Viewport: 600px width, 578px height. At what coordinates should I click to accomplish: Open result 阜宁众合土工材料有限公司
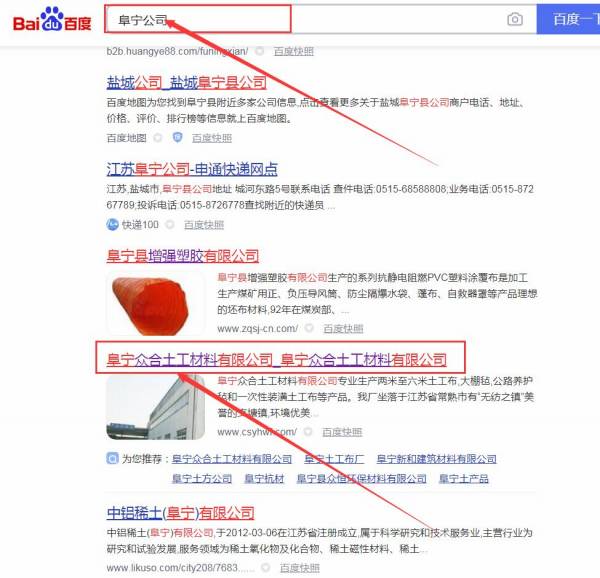(277, 360)
